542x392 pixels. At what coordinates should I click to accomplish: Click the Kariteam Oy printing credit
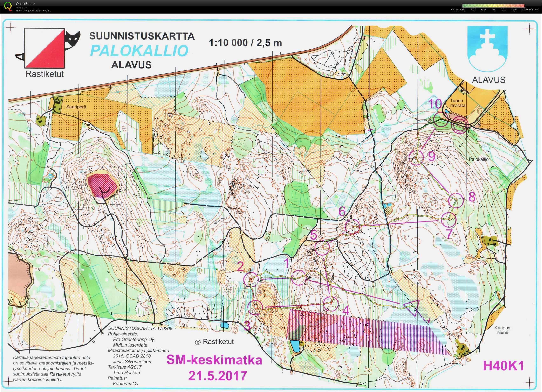(126, 384)
